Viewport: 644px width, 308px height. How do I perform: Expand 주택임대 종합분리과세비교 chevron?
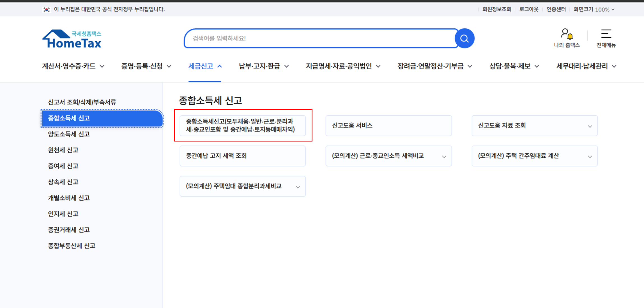click(298, 187)
